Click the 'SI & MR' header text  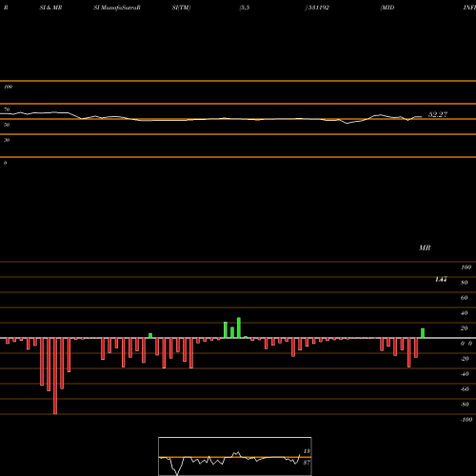pyautogui.click(x=50, y=8)
